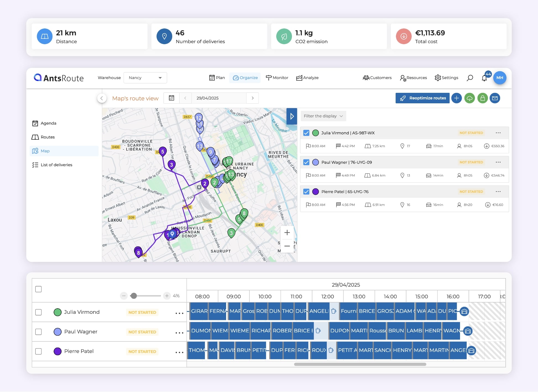
Task: Click the plus icon to add a route
Action: click(456, 98)
